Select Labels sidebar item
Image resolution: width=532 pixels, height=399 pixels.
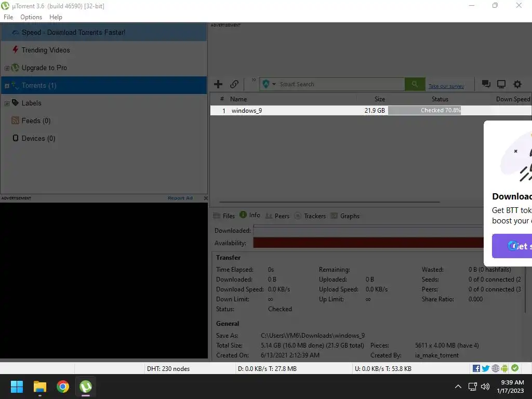pyautogui.click(x=104, y=103)
